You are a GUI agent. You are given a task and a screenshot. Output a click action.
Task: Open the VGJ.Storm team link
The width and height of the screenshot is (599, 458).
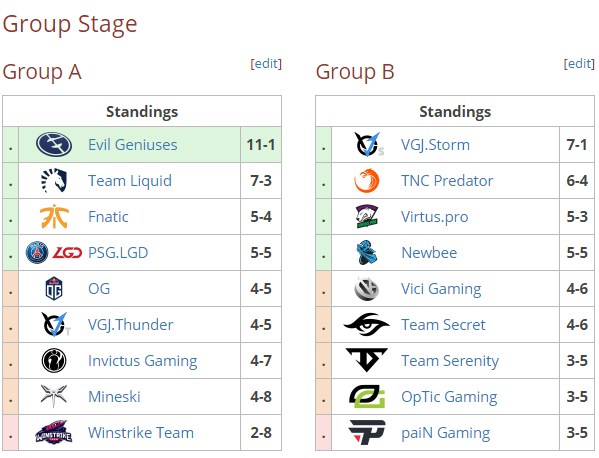(x=435, y=145)
